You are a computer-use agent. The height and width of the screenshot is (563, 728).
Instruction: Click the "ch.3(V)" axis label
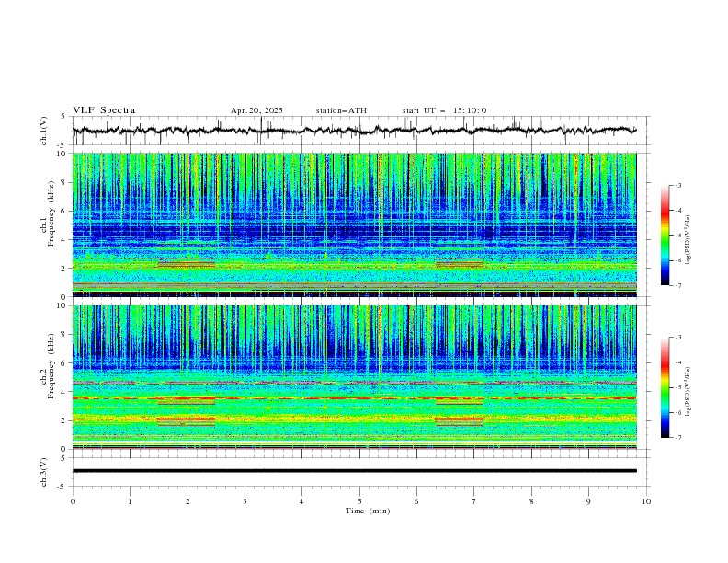pos(44,472)
